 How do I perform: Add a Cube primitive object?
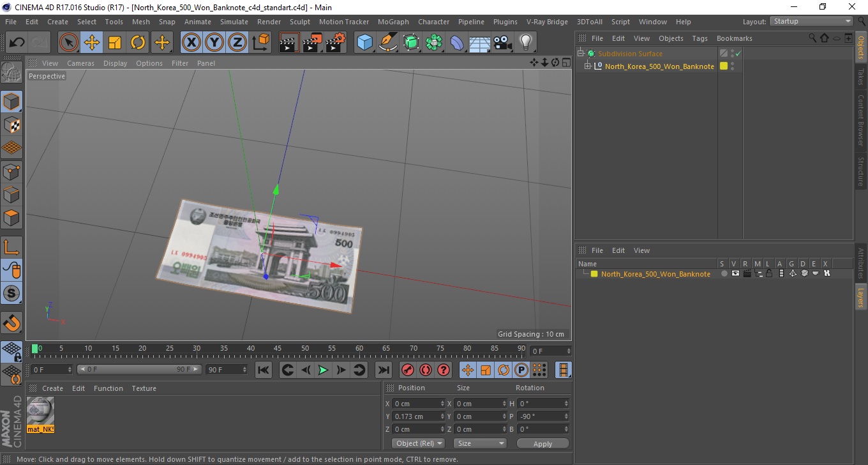(364, 43)
